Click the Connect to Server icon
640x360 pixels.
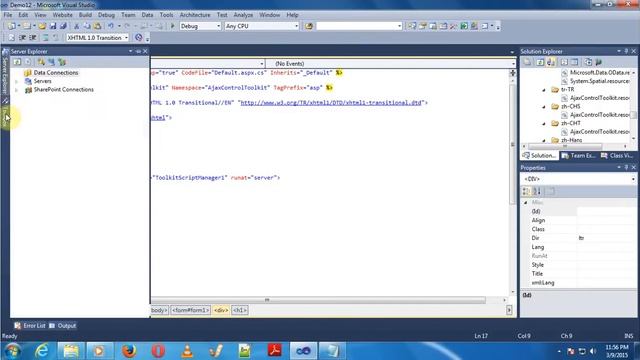pyautogui.click(x=51, y=62)
